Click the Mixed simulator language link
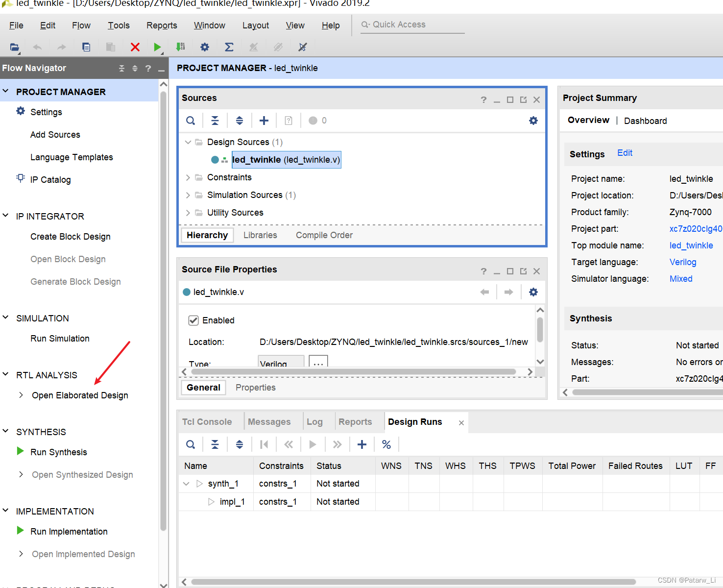The height and width of the screenshot is (588, 723). pyautogui.click(x=681, y=279)
